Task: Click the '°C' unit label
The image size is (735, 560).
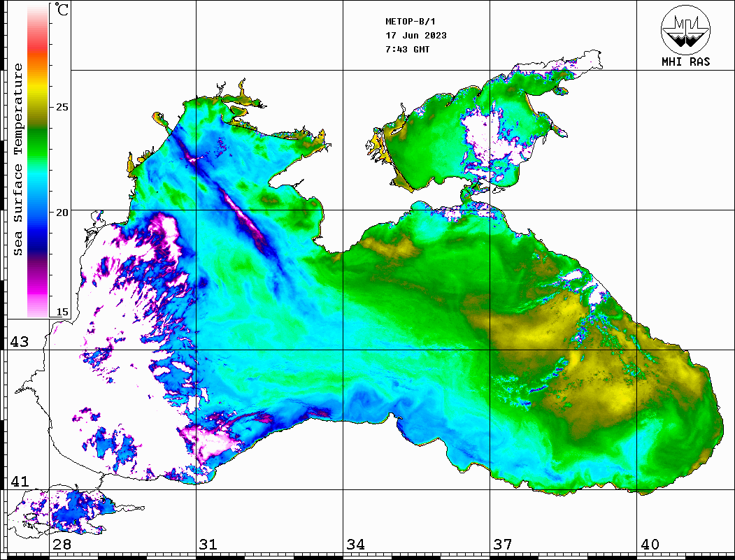Action: point(62,9)
